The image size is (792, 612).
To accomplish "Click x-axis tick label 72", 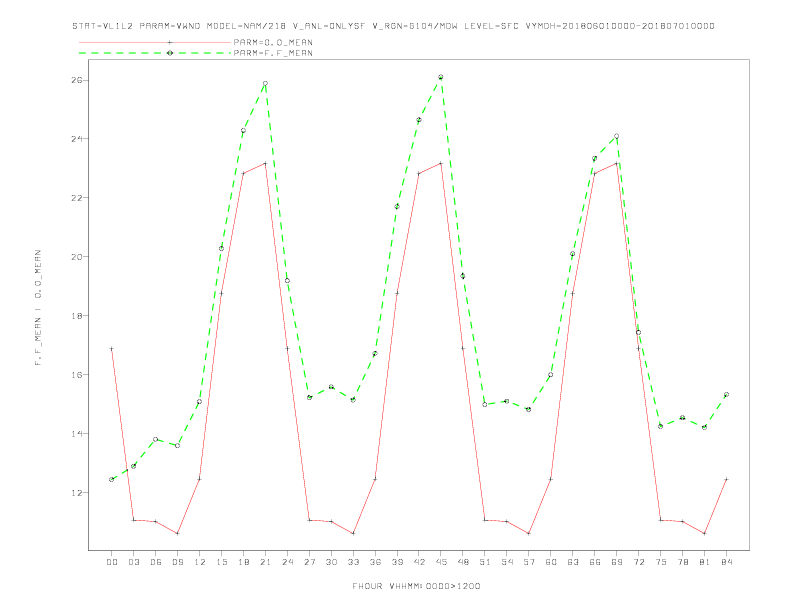I will 638,562.
